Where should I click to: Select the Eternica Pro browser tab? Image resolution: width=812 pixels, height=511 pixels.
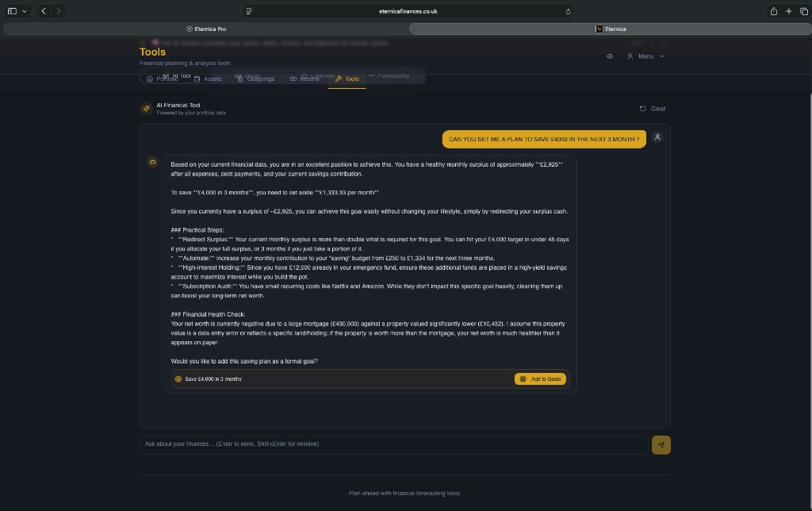(x=205, y=29)
